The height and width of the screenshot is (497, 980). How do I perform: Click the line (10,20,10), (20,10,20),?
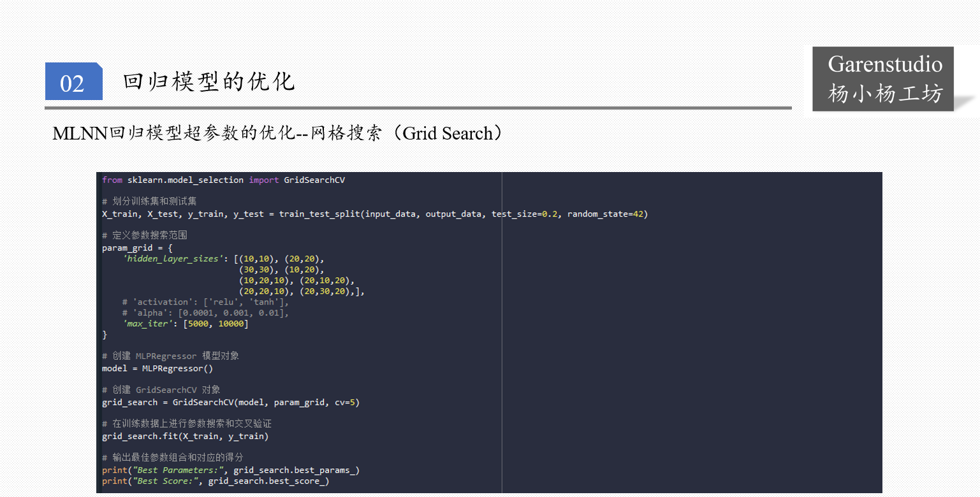296,280
